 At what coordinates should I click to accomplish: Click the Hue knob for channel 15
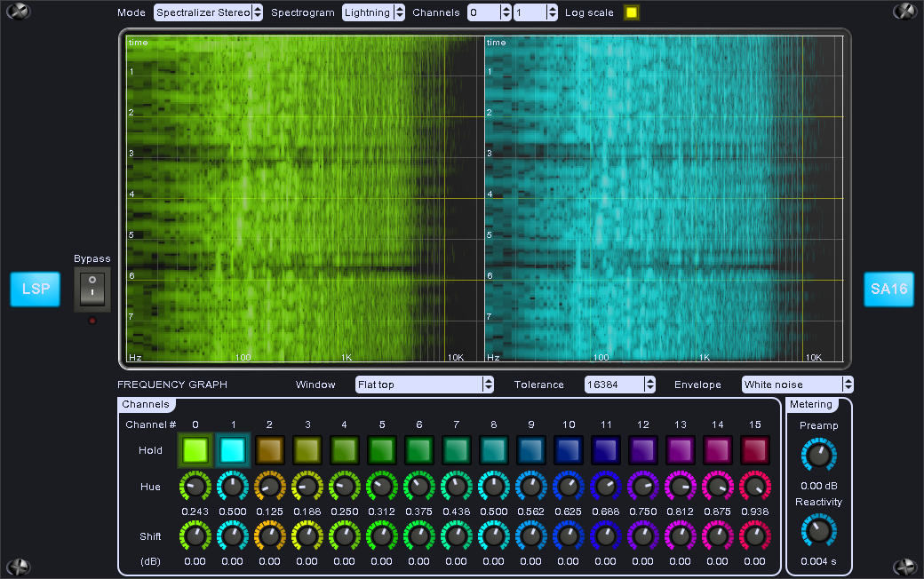coord(754,487)
